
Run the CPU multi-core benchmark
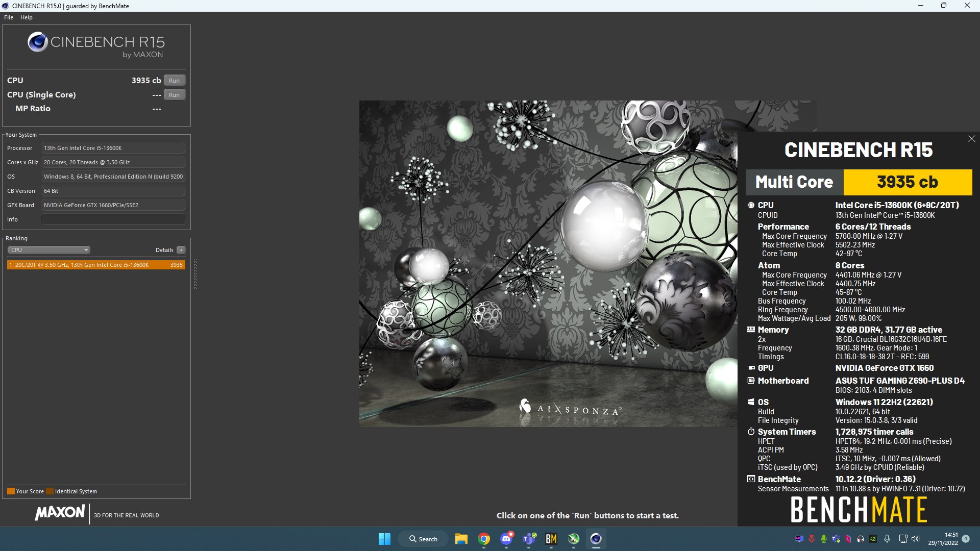coord(175,81)
